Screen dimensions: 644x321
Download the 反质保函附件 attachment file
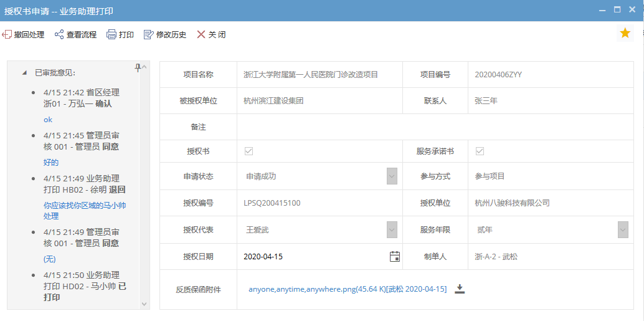460,289
